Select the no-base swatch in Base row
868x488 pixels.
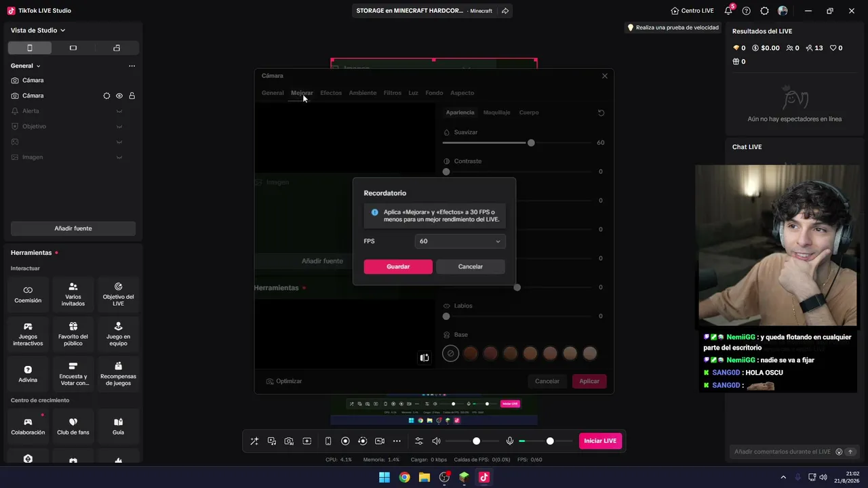[450, 353]
